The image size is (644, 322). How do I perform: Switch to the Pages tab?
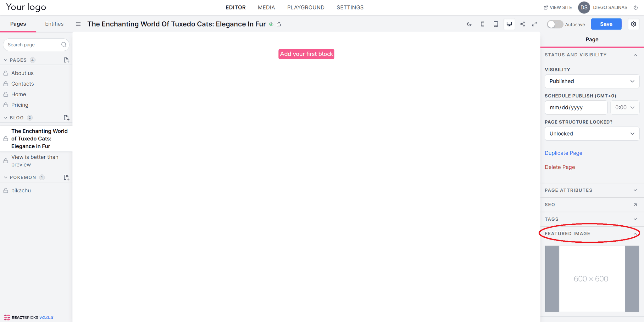(x=18, y=24)
